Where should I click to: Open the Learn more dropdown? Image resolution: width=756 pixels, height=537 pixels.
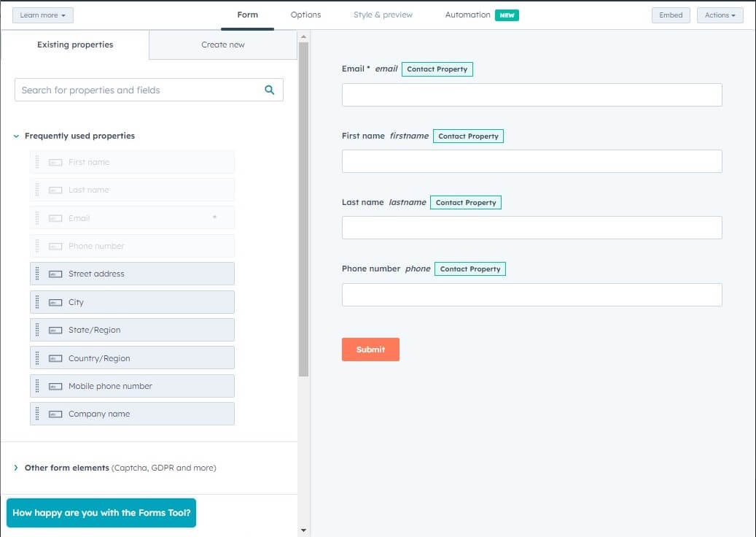tap(42, 15)
